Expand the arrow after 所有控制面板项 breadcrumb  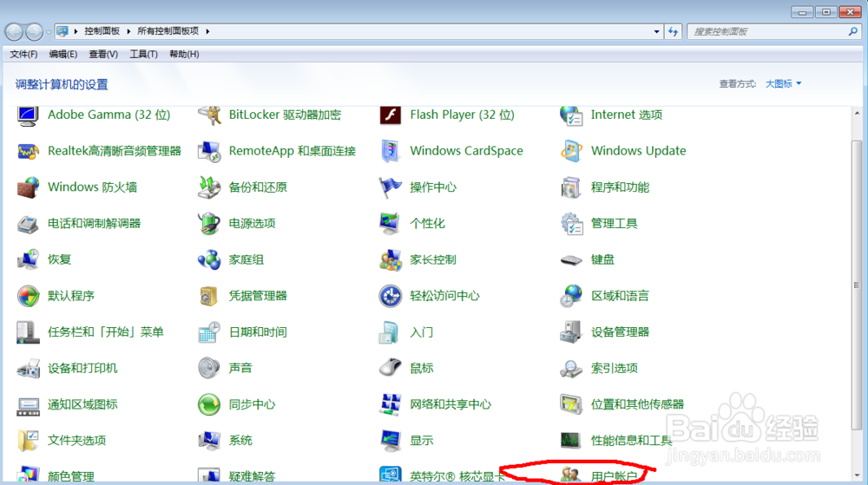(207, 31)
